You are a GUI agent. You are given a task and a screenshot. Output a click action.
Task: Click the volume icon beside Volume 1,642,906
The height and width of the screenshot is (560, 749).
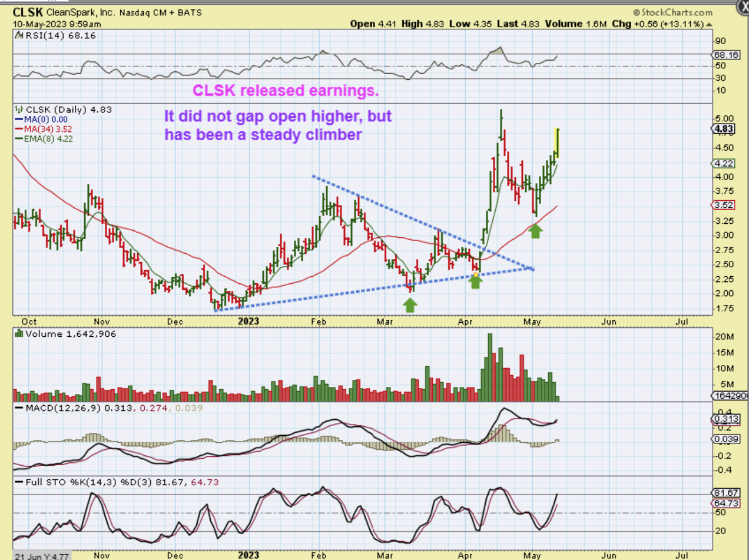(19, 334)
